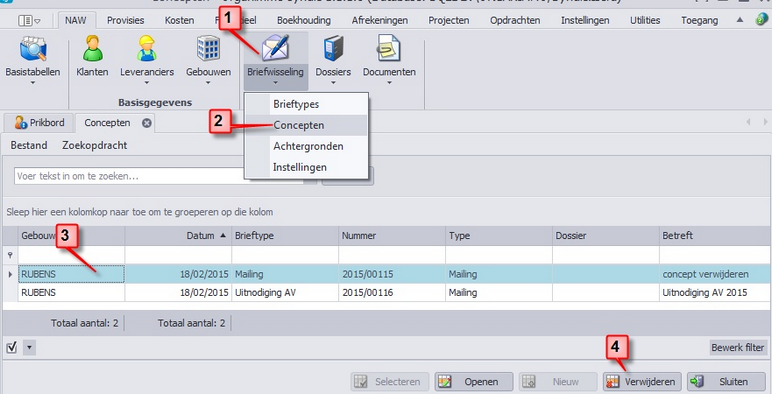Sort by the Betreft column header
Image resolution: width=772 pixels, height=394 pixels.
coord(715,236)
